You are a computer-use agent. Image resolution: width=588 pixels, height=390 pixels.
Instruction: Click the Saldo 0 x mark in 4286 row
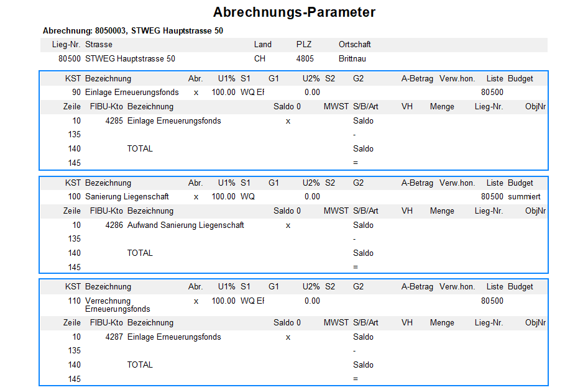pyautogui.click(x=288, y=225)
